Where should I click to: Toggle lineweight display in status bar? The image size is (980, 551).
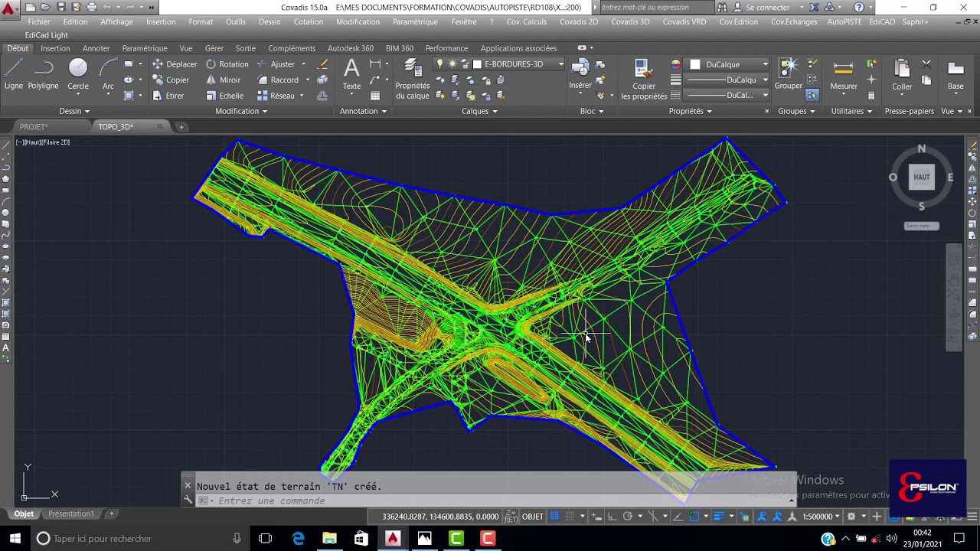(719, 517)
